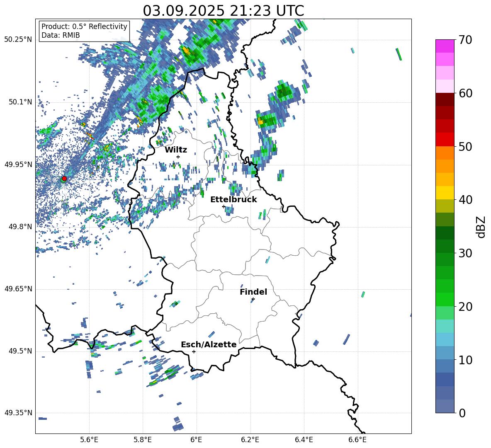Click the Product: 0.5° Reflectivity label
The height and width of the screenshot is (448, 491).
click(x=84, y=26)
